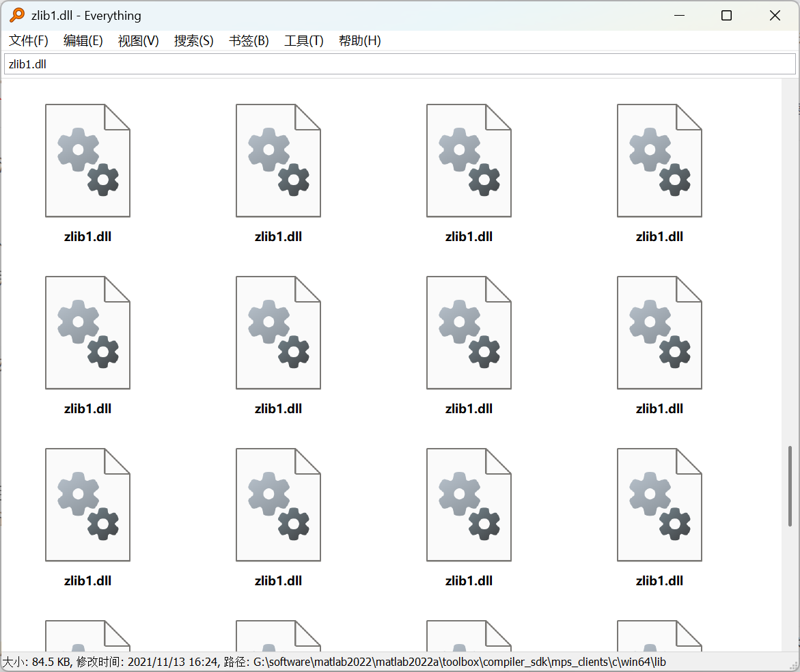Viewport: 800px width, 672px height.
Task: Open the 编辑(E) menu
Action: [x=83, y=41]
